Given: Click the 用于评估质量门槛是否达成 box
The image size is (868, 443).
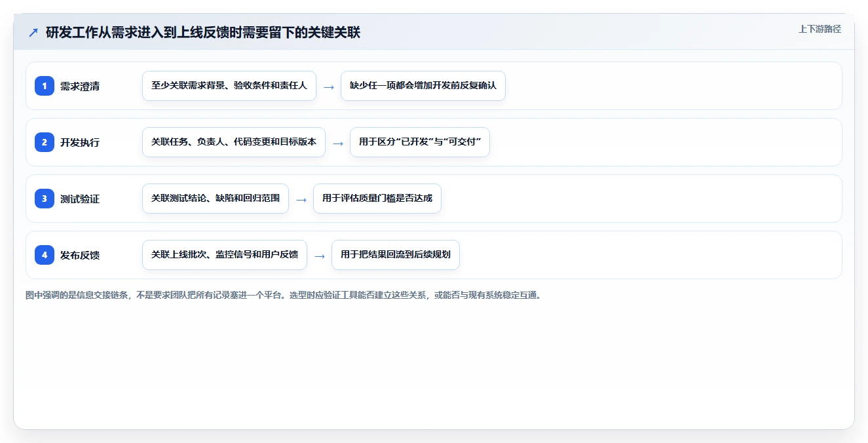Looking at the screenshot, I should pos(377,199).
